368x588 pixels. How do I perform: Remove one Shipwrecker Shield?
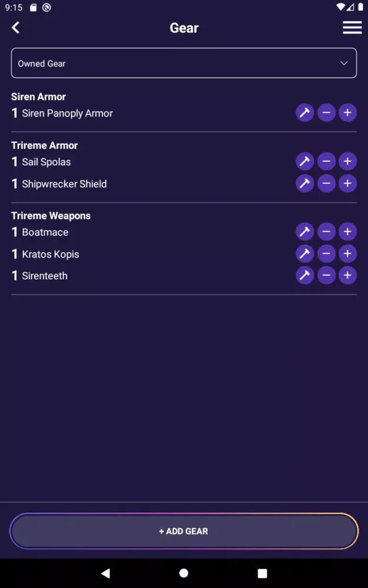pyautogui.click(x=326, y=183)
